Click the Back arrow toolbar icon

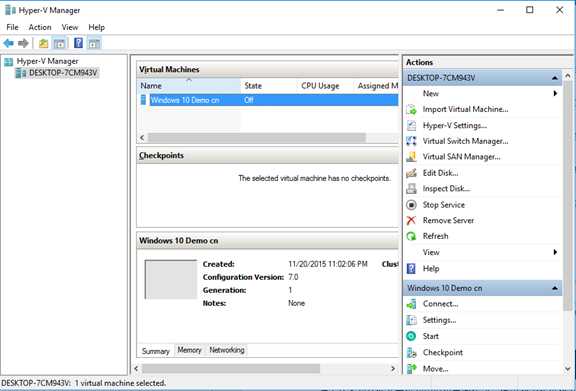[8, 43]
